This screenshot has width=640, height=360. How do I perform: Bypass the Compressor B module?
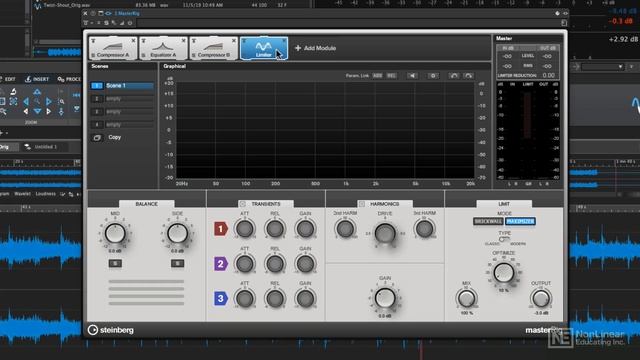tap(194, 41)
